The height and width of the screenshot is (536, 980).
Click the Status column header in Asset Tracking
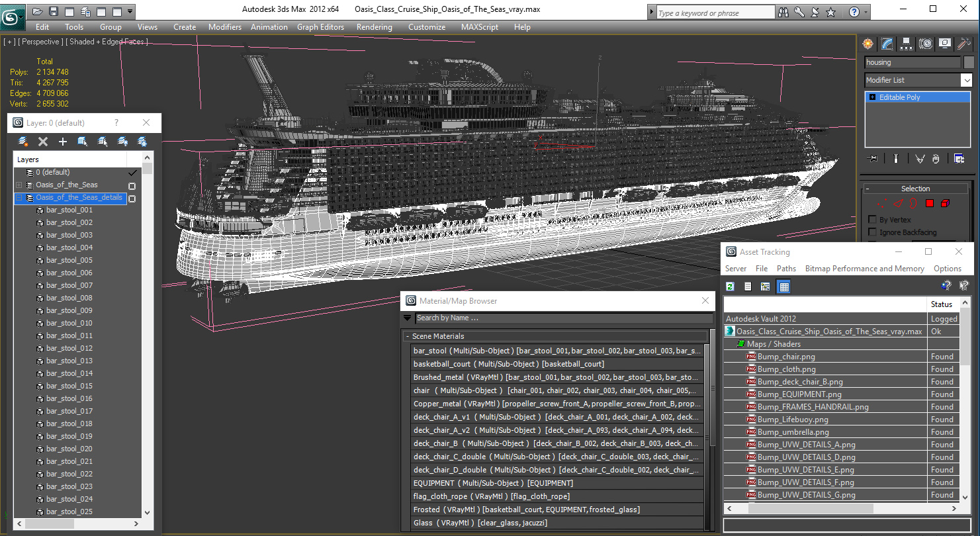[x=942, y=304]
